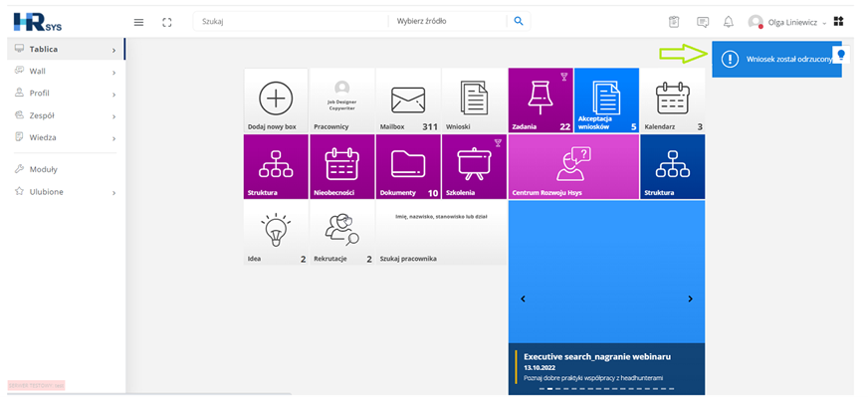Click the Szukaj search field
Image resolution: width=868 pixels, height=397 pixels.
(x=291, y=22)
